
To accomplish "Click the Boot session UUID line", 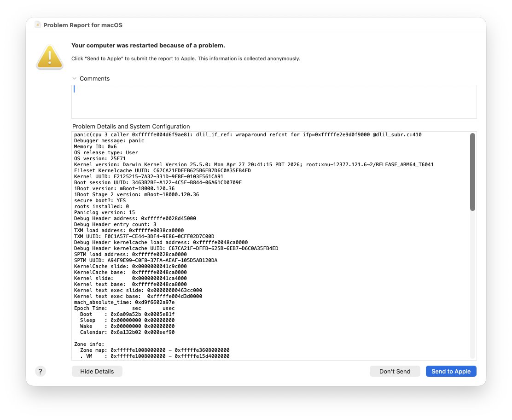I will pyautogui.click(x=158, y=182).
